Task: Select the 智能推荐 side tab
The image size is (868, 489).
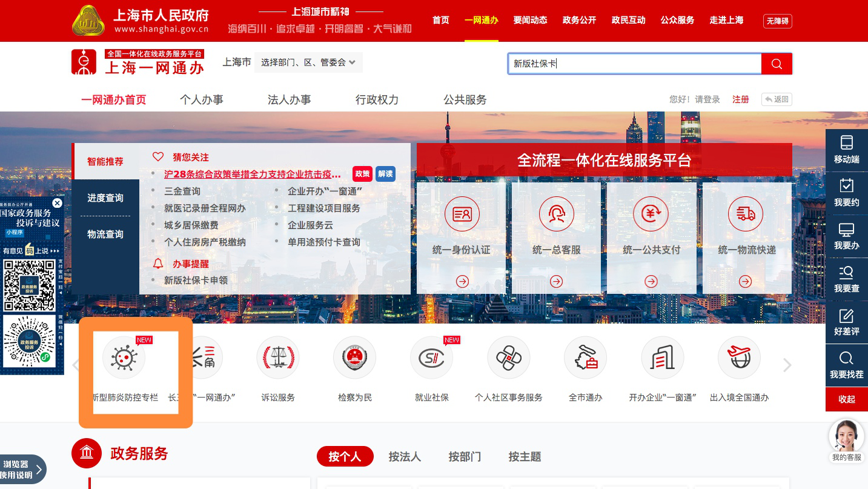Action: pyautogui.click(x=105, y=162)
